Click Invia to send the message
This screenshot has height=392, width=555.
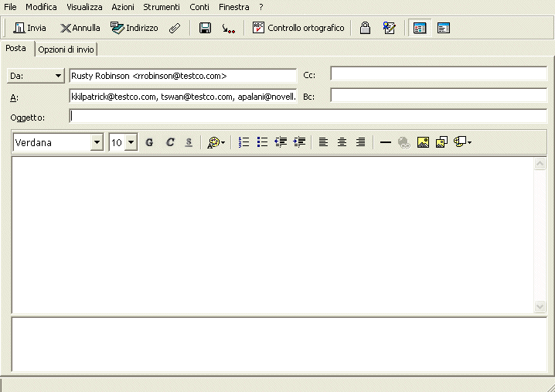tap(29, 28)
